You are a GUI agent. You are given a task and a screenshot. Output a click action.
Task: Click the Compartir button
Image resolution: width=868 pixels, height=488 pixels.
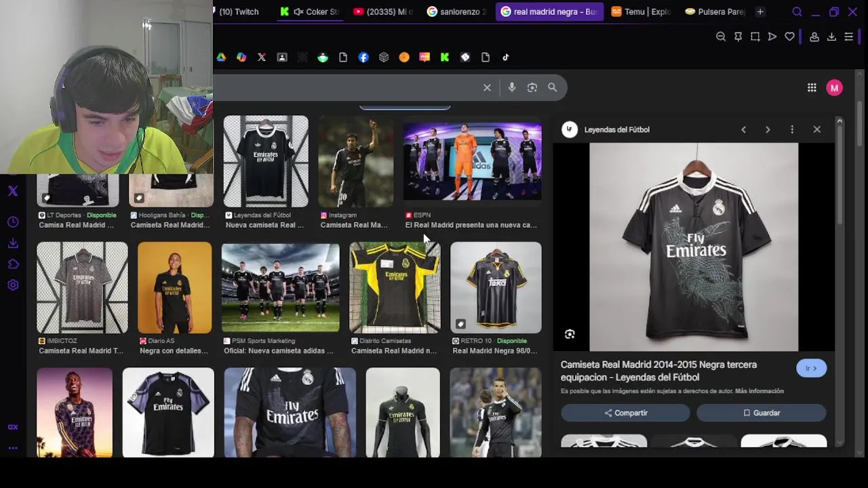pos(625,413)
